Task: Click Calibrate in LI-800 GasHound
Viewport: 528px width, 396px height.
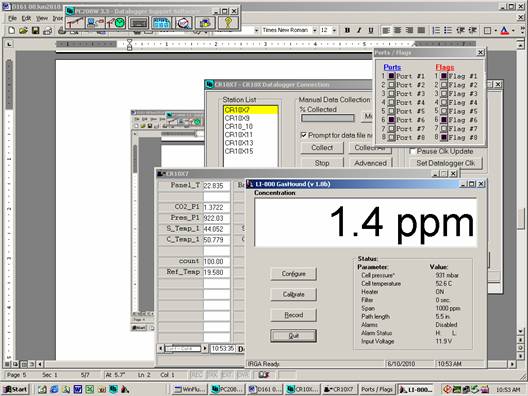Action: 293,294
